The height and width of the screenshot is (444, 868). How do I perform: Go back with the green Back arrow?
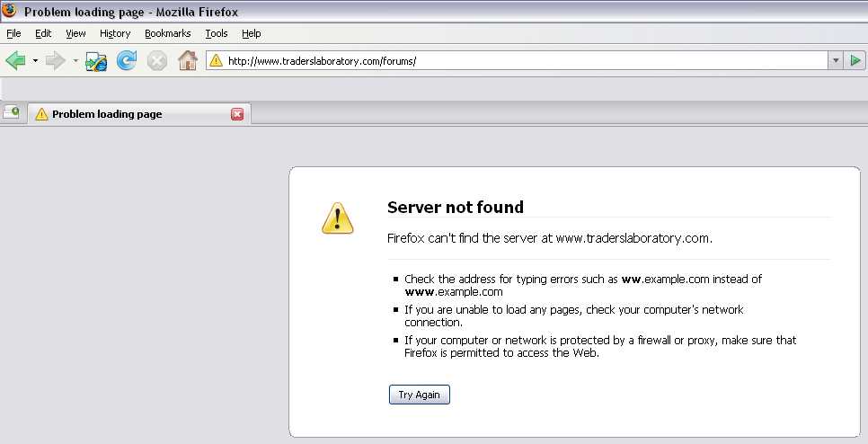click(x=15, y=60)
